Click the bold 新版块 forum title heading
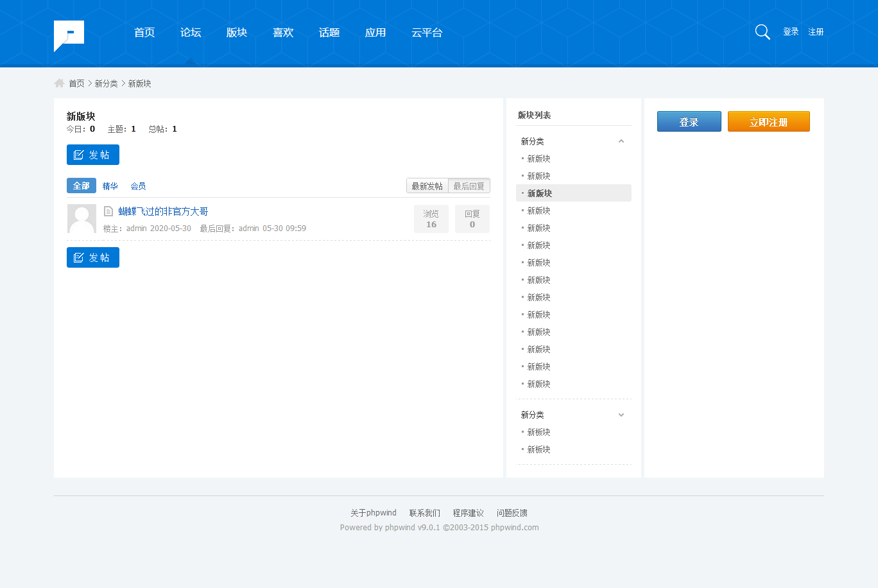 pyautogui.click(x=81, y=116)
